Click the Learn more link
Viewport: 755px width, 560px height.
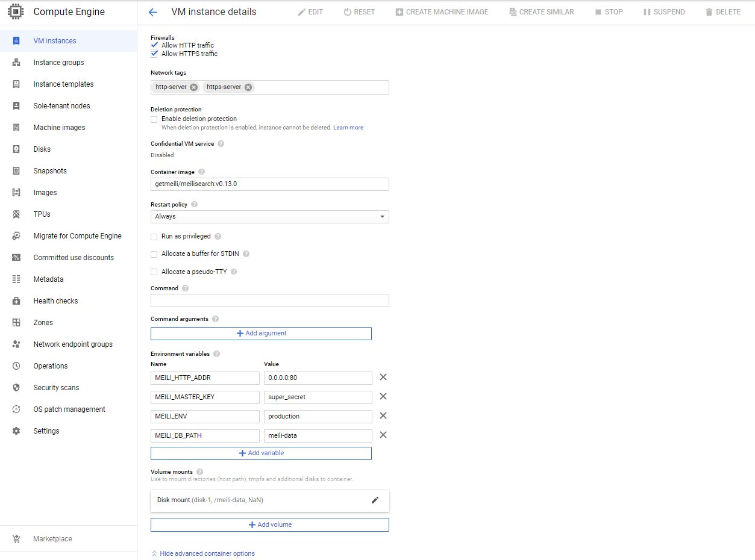348,127
